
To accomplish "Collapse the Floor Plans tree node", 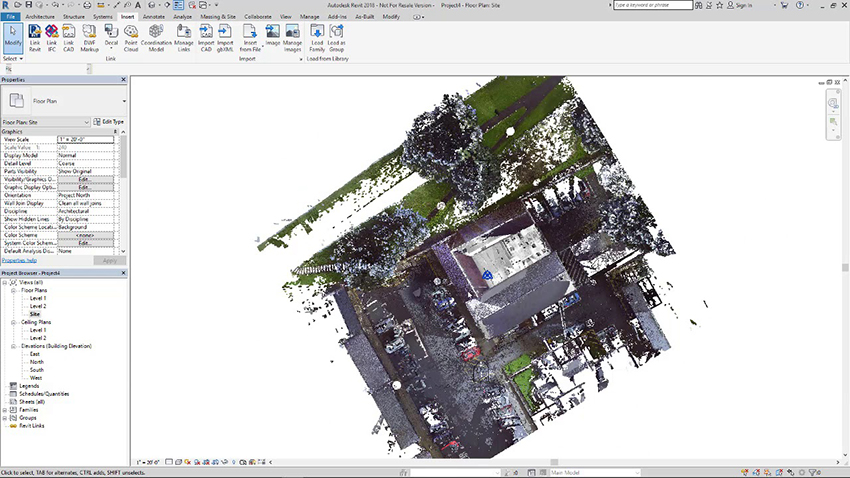I will coord(13,291).
